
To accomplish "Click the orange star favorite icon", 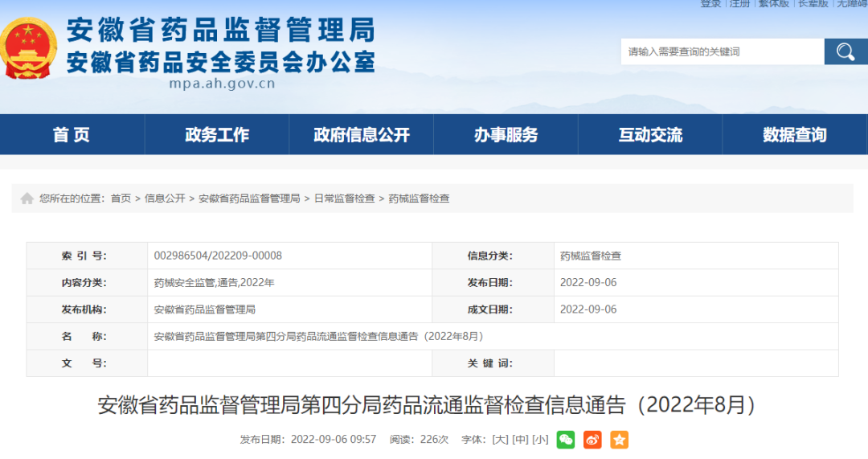I will point(619,440).
